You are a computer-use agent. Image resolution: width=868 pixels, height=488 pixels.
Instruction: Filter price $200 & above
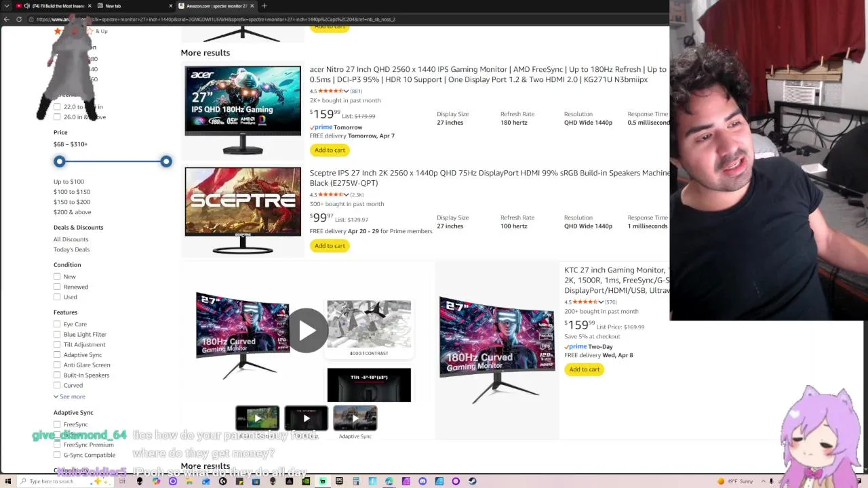point(72,212)
